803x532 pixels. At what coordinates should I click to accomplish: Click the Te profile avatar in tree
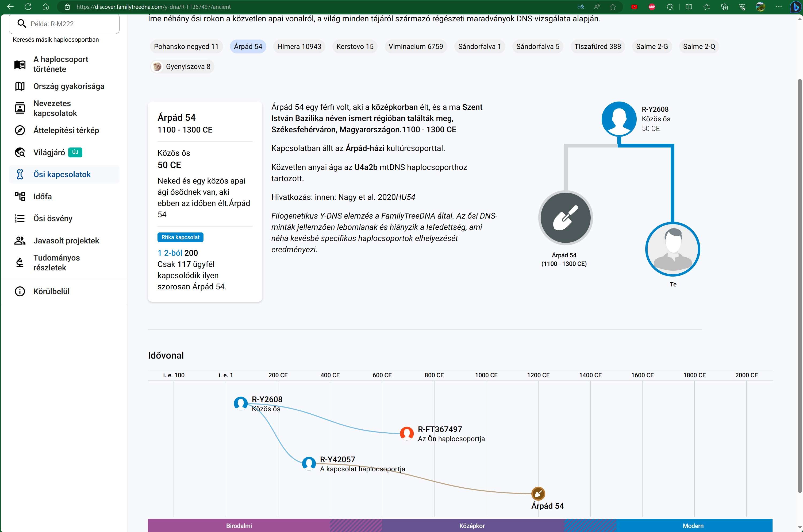pos(673,249)
